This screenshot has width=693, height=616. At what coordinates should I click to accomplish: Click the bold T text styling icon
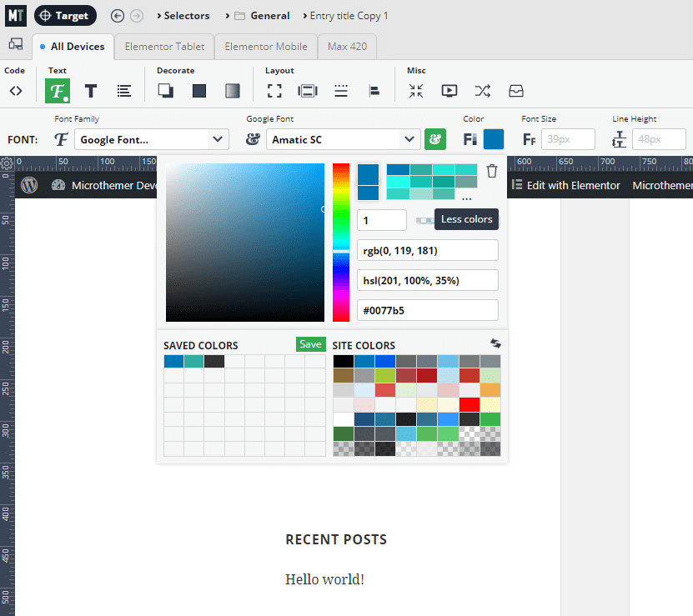point(90,91)
